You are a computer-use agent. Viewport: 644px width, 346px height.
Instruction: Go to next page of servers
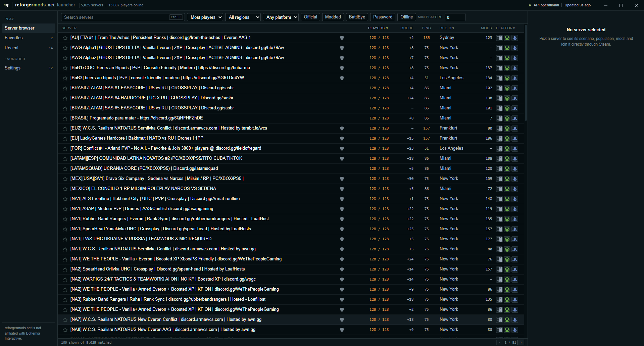click(521, 342)
